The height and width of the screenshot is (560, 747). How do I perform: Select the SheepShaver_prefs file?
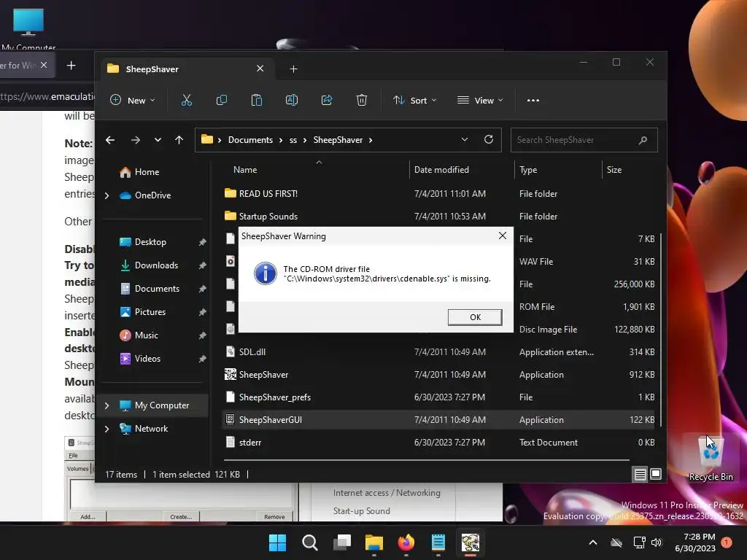pyautogui.click(x=438, y=397)
